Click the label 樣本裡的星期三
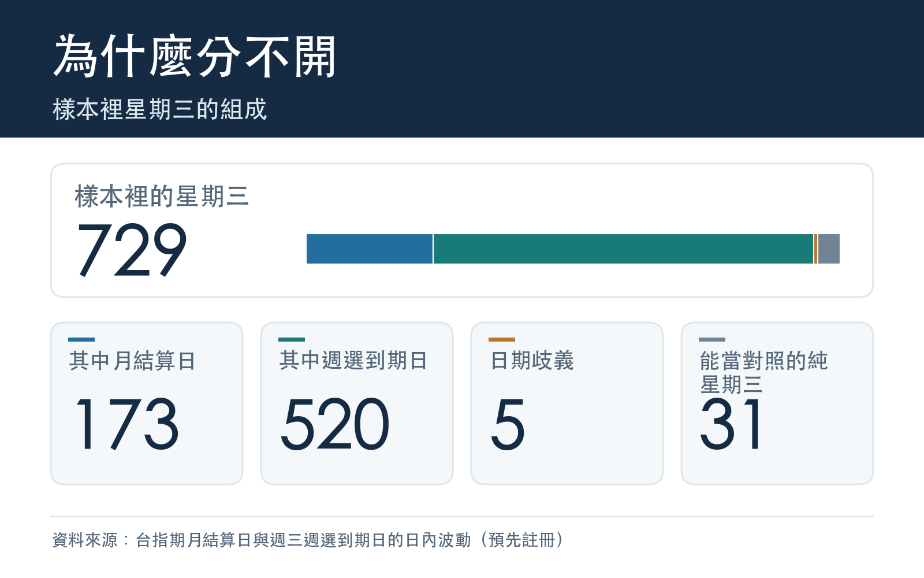 pos(162,197)
